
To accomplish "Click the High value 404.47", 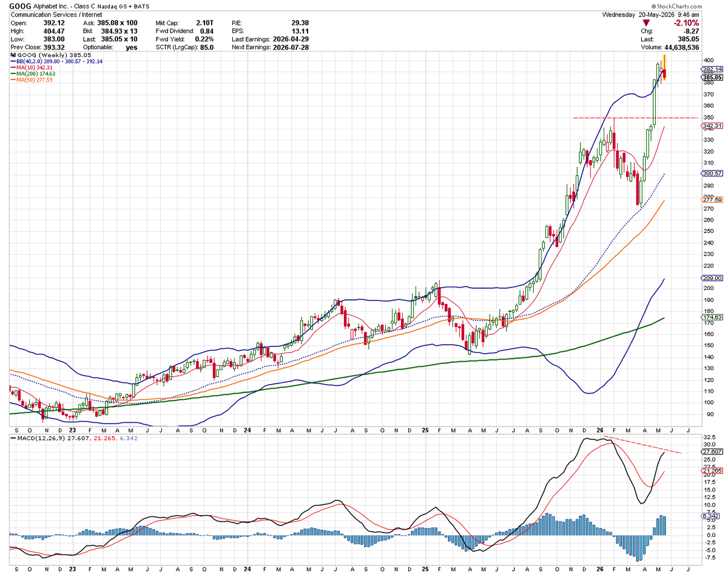I will (x=55, y=30).
